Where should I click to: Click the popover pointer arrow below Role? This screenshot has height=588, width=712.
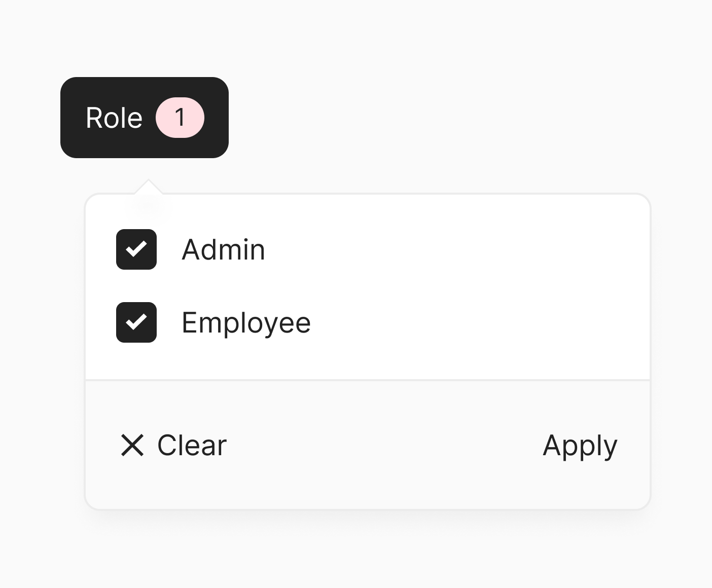(x=149, y=187)
